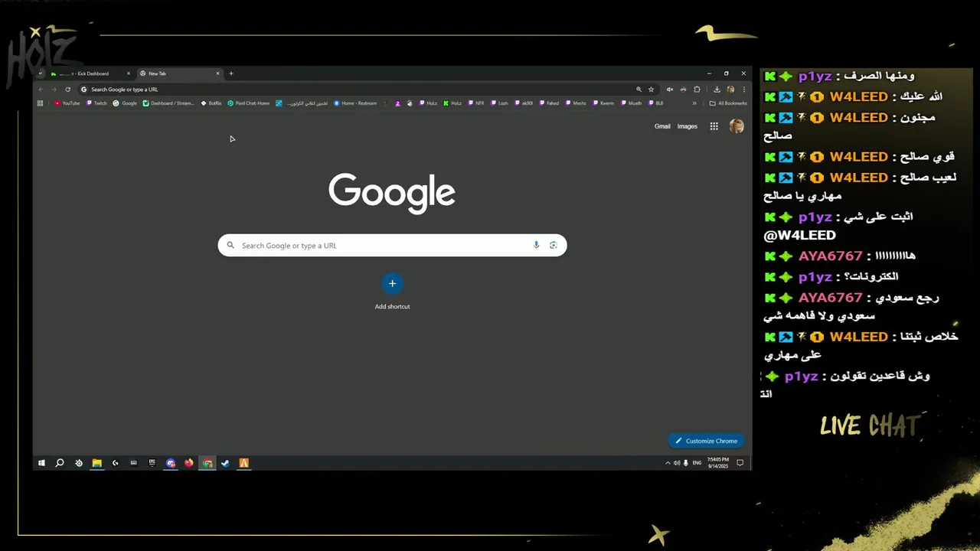The width and height of the screenshot is (980, 551).
Task: Open the Windows Start menu
Action: [x=41, y=463]
